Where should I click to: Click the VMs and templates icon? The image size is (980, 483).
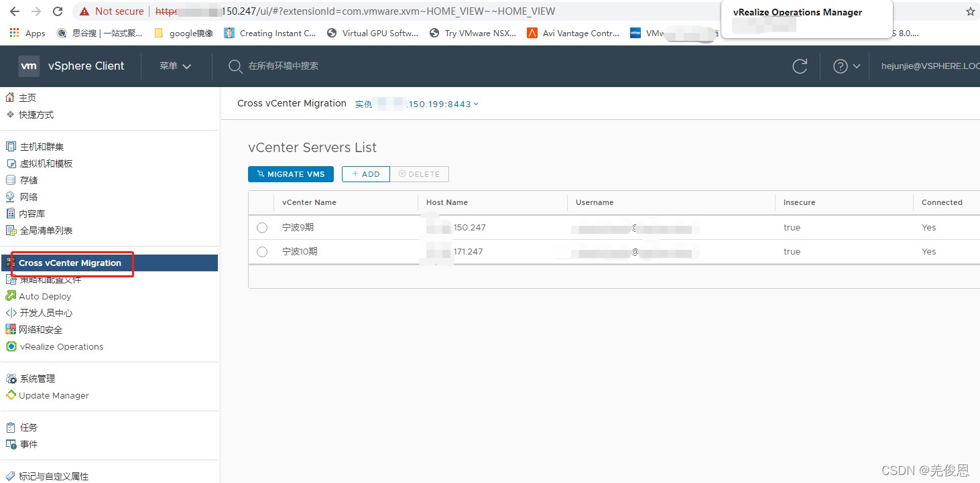(x=11, y=163)
